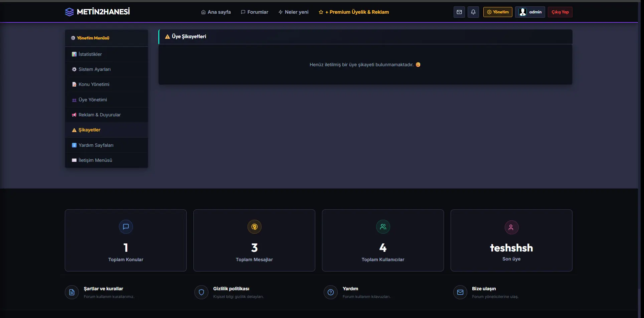Click the Şikayetler warning triangle icon
Screen dimensions: 644x318
click(x=74, y=130)
